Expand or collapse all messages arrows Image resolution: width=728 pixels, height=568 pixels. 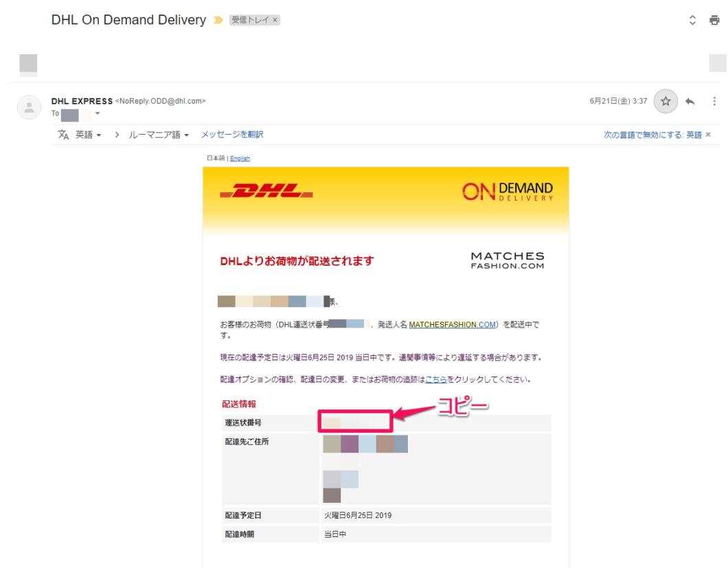coord(692,20)
